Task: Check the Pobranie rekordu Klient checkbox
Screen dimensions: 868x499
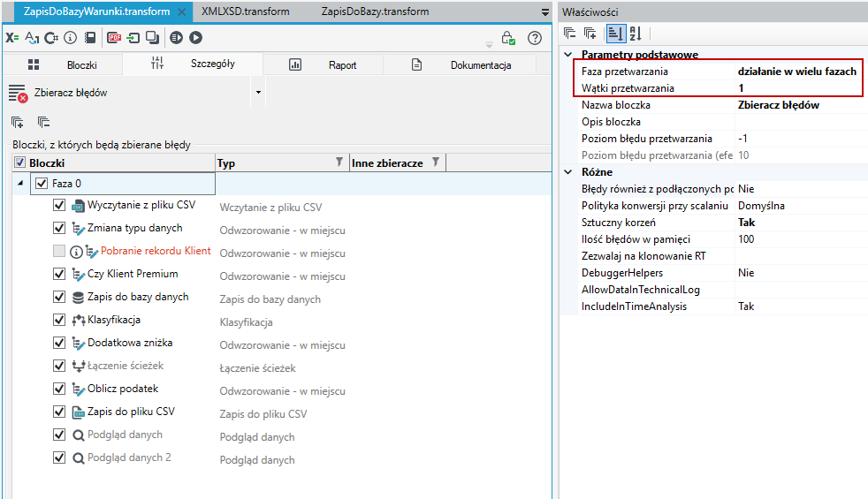Action: [59, 251]
